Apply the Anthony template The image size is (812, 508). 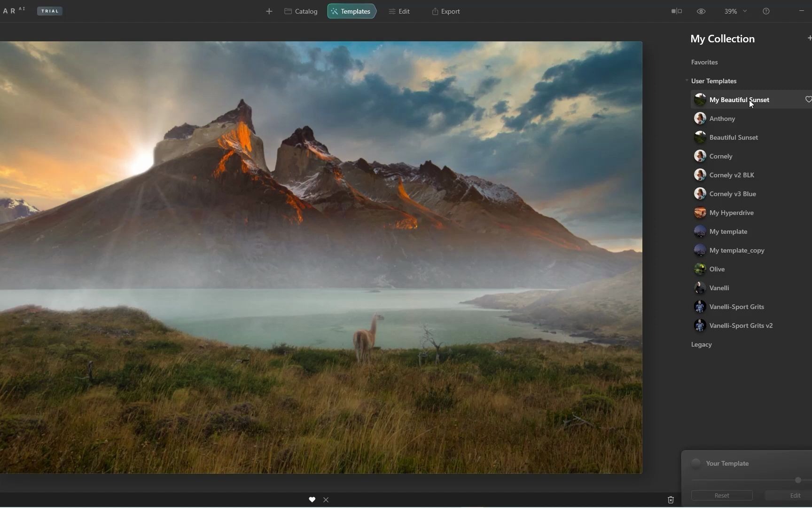pyautogui.click(x=751, y=119)
